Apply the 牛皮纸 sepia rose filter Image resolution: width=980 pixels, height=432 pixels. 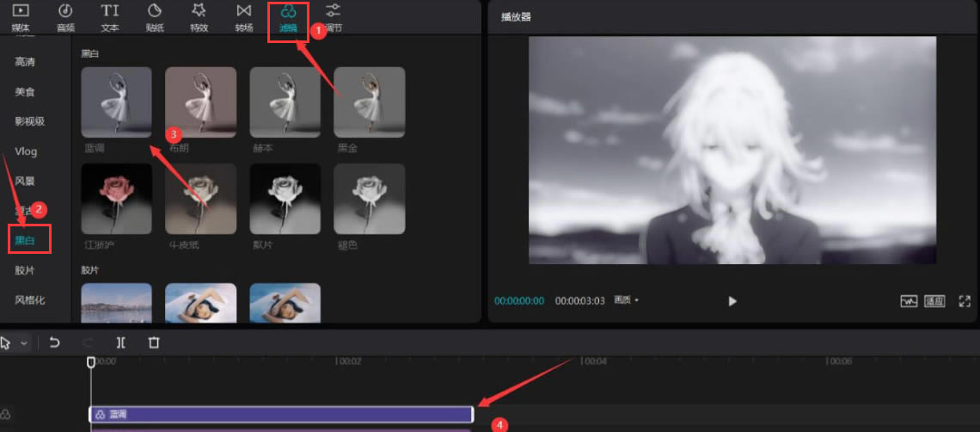(x=200, y=199)
